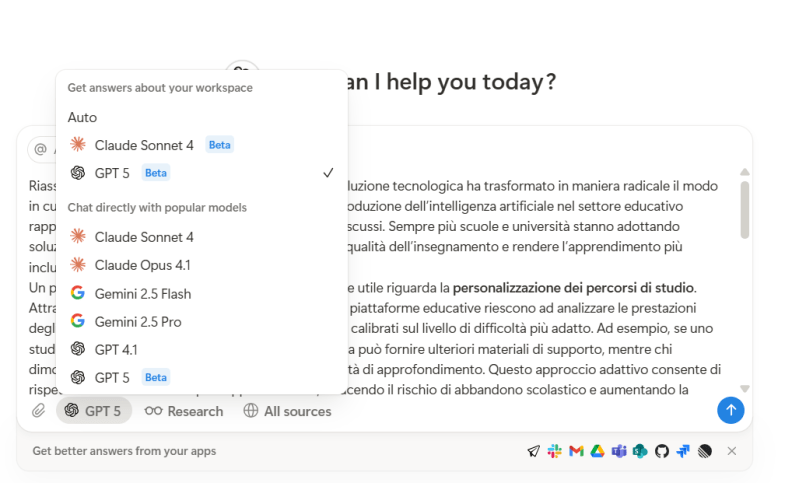799x483 pixels.
Task: Select Claude Opus 4.1 from model list
Action: pyautogui.click(x=142, y=265)
